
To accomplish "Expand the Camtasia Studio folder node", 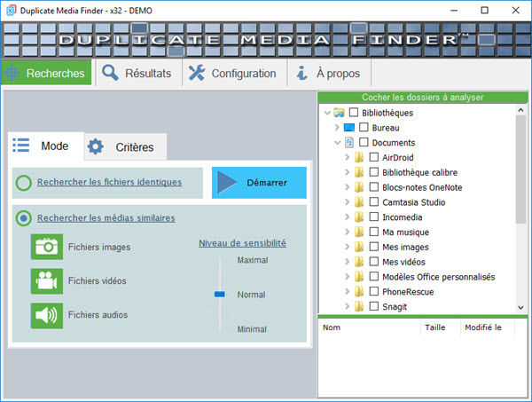I will click(347, 202).
